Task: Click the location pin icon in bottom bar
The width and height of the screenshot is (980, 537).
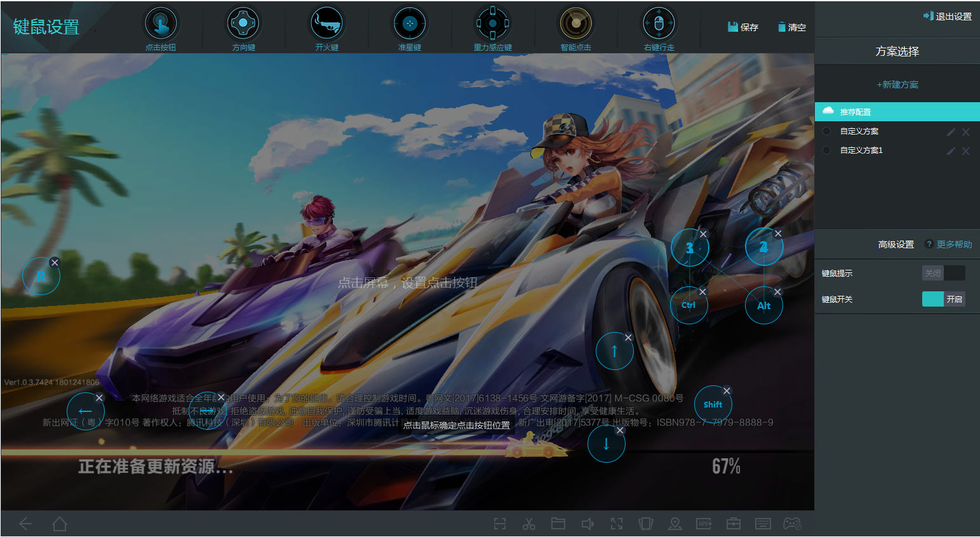Action: click(675, 524)
